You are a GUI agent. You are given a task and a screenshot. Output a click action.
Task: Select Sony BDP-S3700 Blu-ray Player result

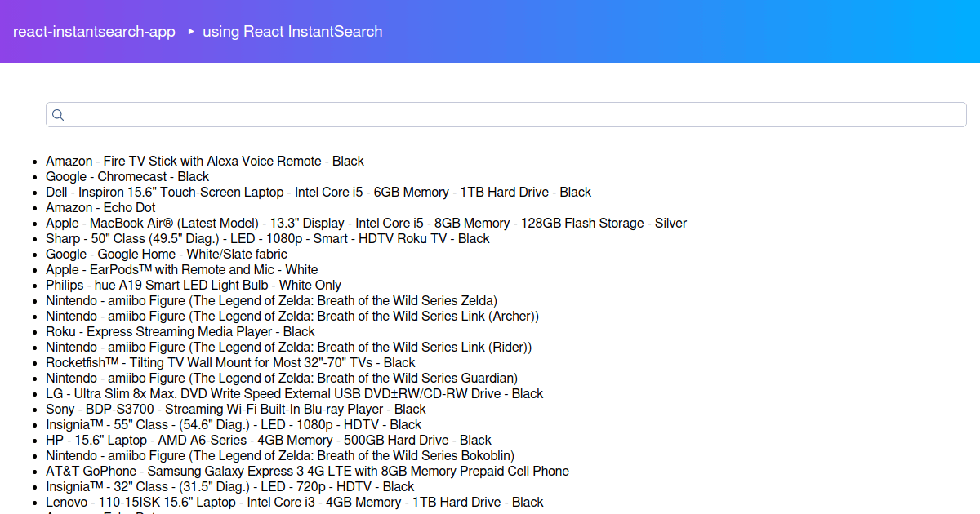236,410
